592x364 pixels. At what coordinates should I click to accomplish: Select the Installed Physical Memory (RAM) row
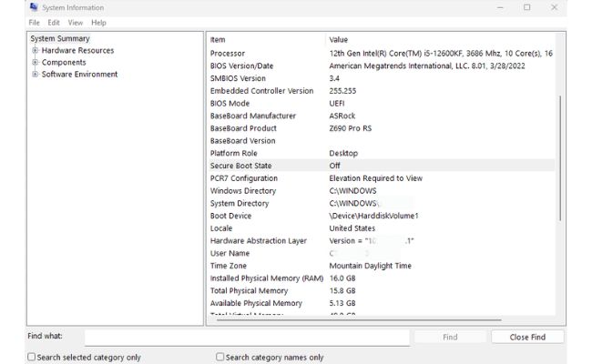[382, 278]
